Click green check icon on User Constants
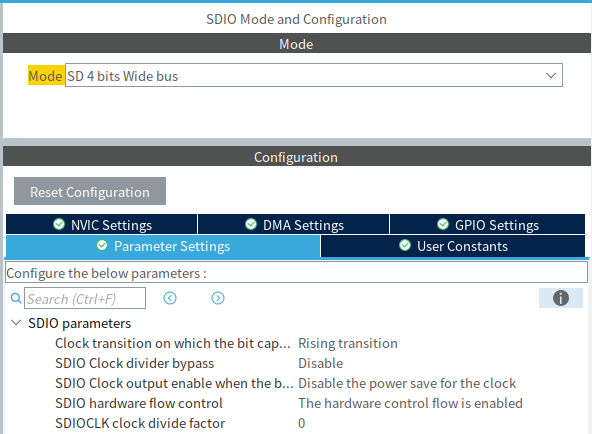Screen dimensions: 592x434 [x=405, y=245]
